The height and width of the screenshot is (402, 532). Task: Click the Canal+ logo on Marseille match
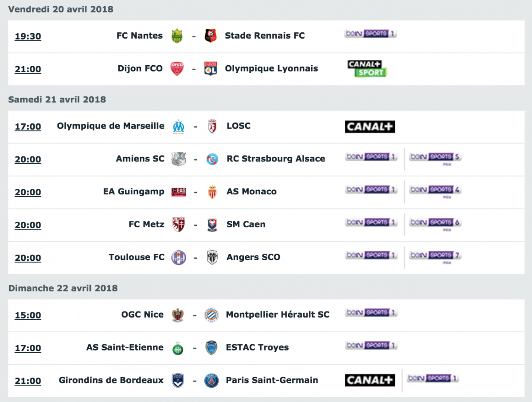pyautogui.click(x=370, y=126)
